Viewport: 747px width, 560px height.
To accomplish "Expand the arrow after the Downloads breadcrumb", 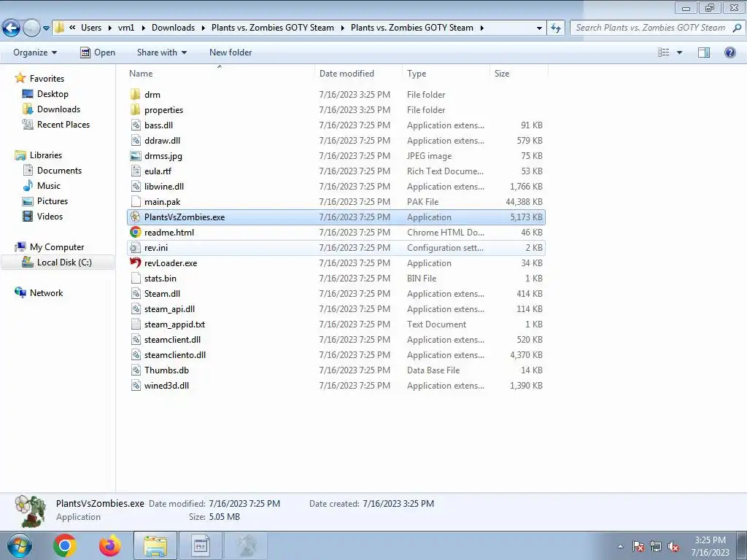I will (x=202, y=28).
